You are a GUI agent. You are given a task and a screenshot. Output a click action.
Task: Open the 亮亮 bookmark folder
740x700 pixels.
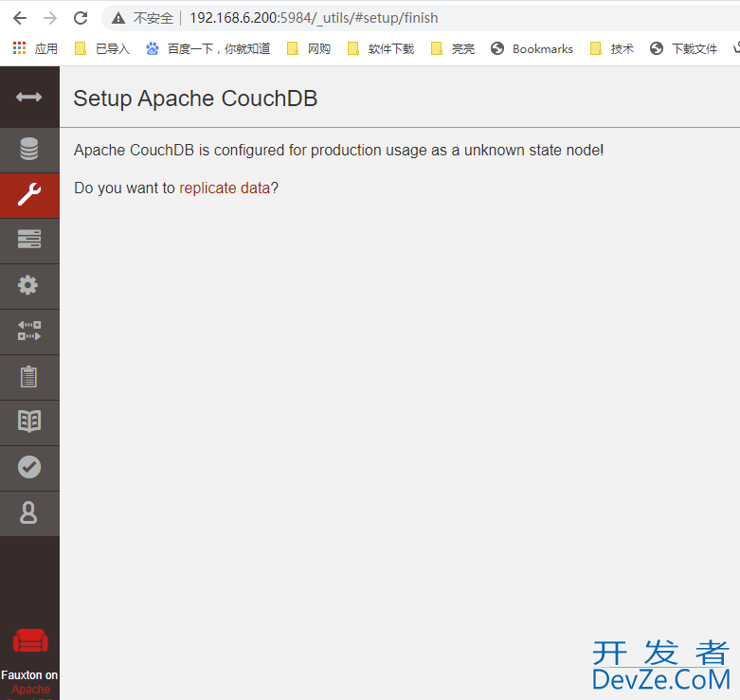[x=453, y=48]
